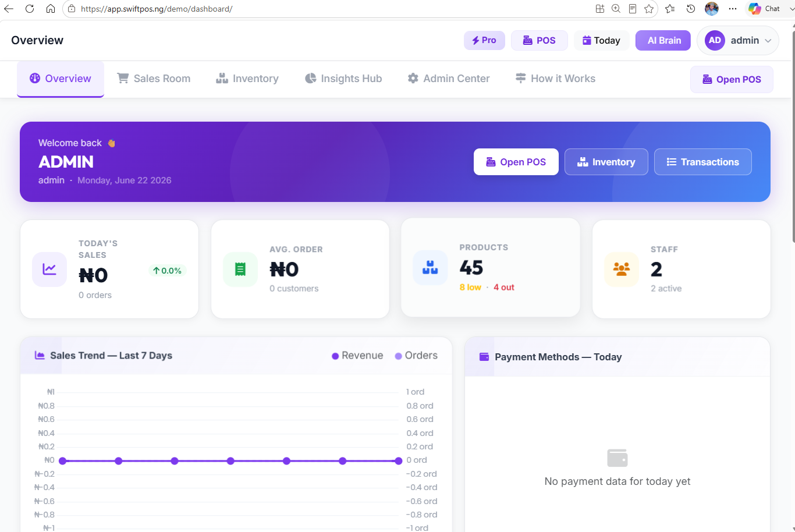Toggle Revenue series in chart legend

click(357, 356)
